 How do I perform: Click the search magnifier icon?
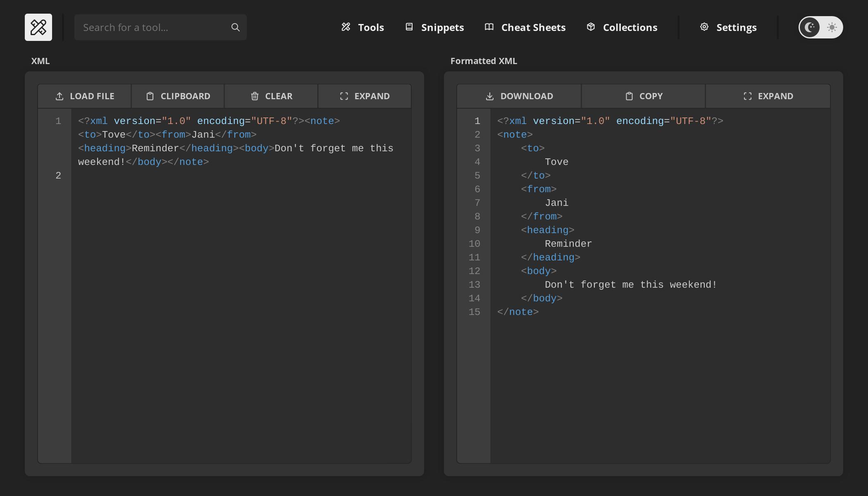click(x=235, y=27)
